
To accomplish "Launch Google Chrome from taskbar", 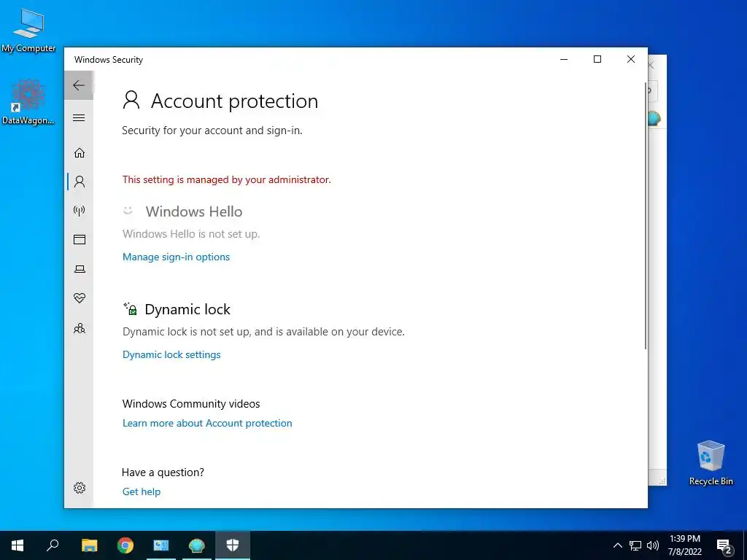I will click(125, 545).
